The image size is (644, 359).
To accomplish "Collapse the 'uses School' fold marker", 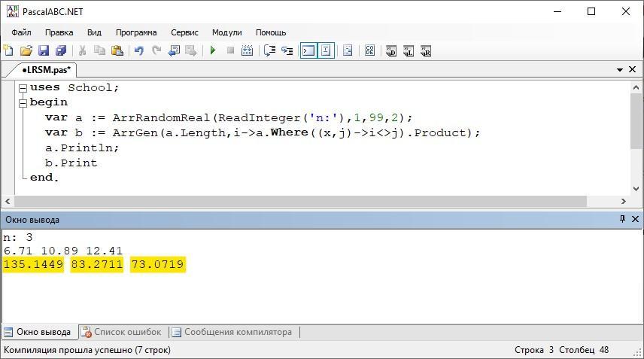I will (x=23, y=87).
